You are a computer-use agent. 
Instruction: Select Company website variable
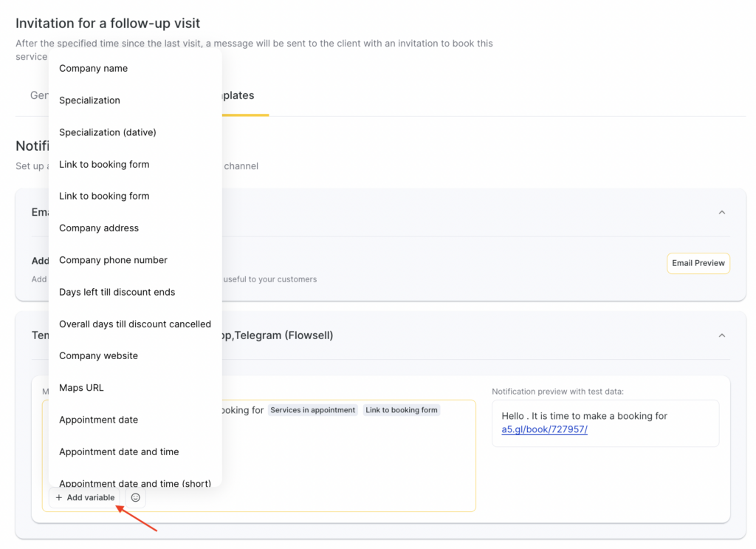[98, 356]
